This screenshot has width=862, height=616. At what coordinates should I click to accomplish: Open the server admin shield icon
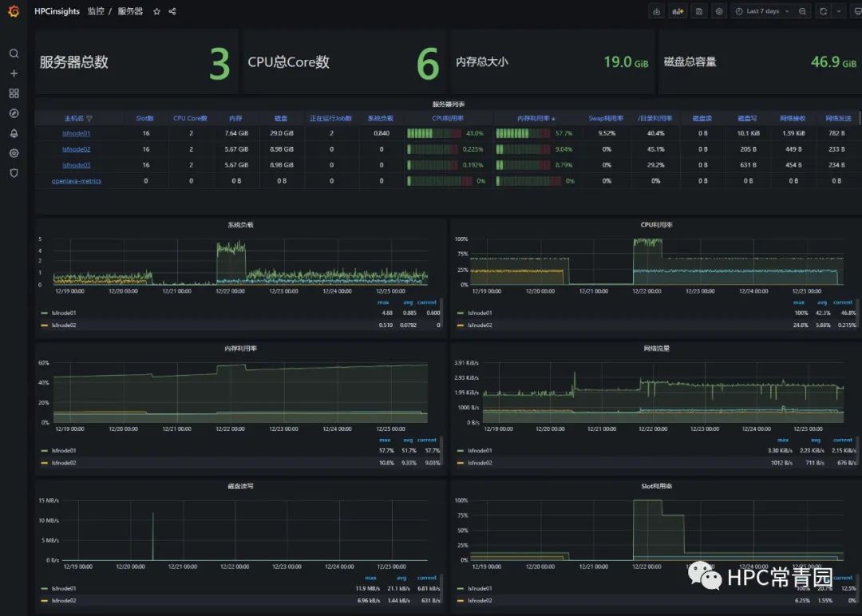pos(14,173)
